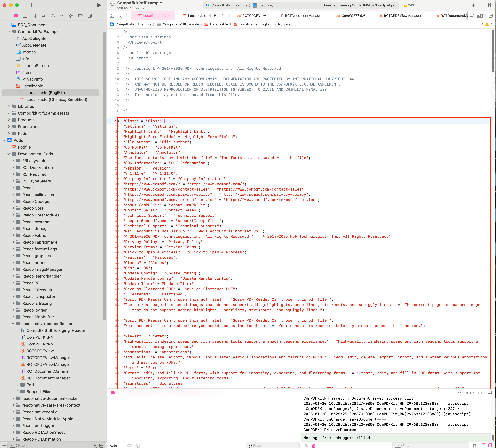Image resolution: width=496 pixels, height=448 pixels.
Task: Toggle the debug area visibility button
Action: pyautogui.click(x=489, y=393)
